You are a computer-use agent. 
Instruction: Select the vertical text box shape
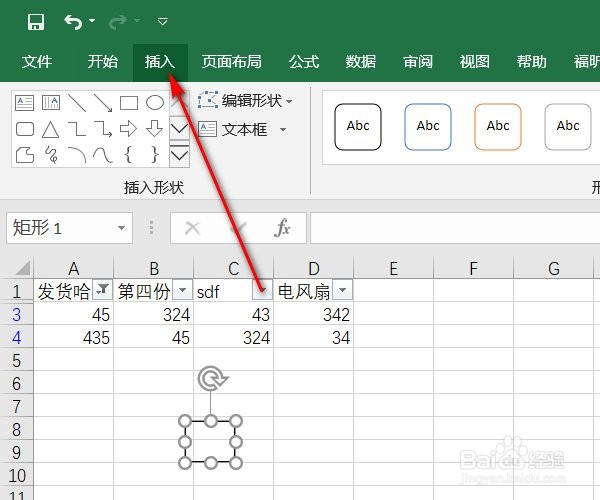tap(51, 103)
